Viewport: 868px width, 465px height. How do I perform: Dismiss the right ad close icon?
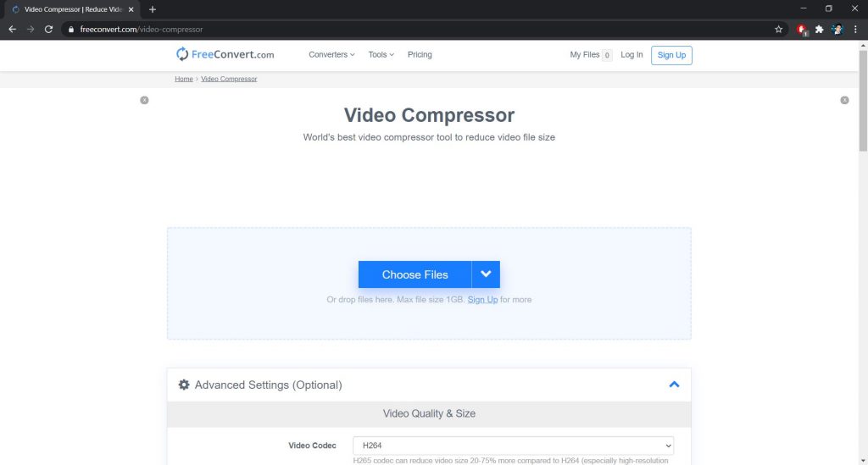click(x=844, y=100)
